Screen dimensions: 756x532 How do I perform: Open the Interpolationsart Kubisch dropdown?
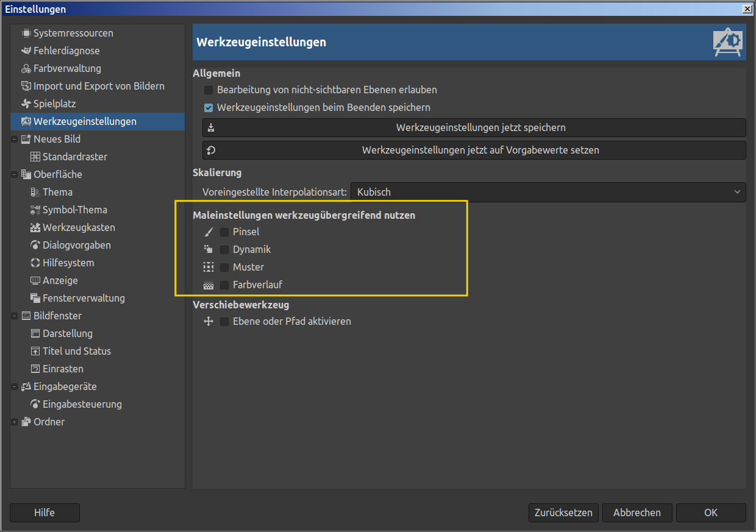coord(547,192)
